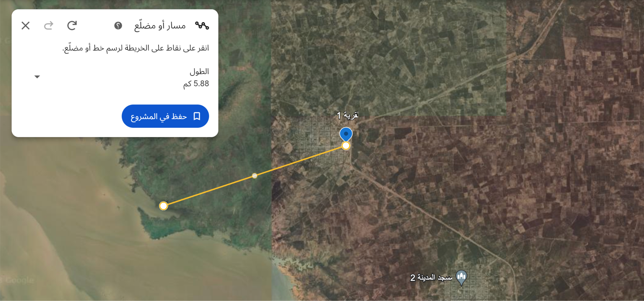Click the midpoint handle on yellow line
Image resolution: width=644 pixels, height=301 pixels.
255,176
